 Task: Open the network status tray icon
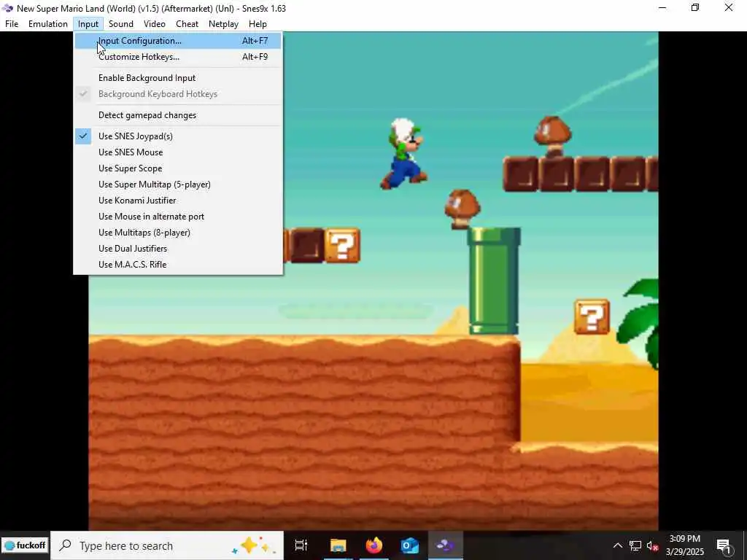[x=635, y=545]
